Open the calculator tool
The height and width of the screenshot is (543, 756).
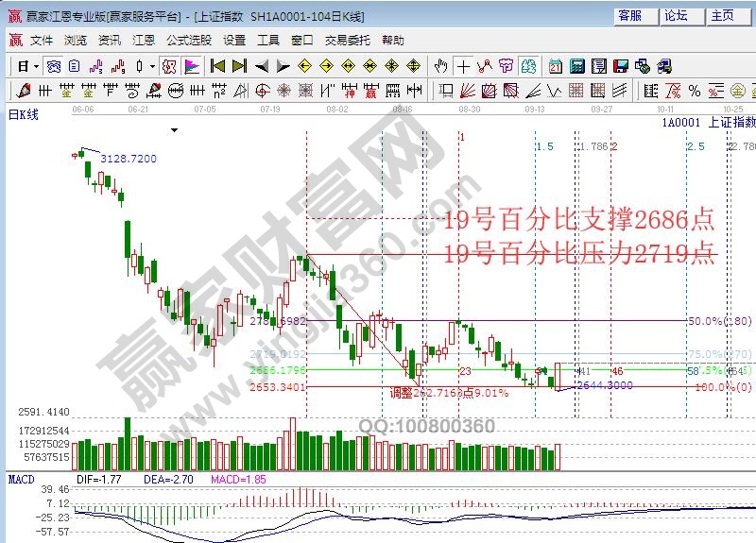576,66
